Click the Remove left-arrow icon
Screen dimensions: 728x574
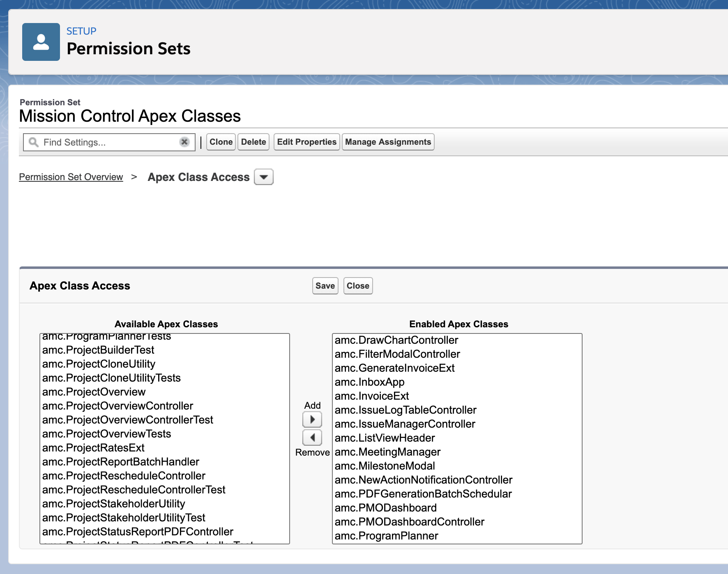(312, 437)
